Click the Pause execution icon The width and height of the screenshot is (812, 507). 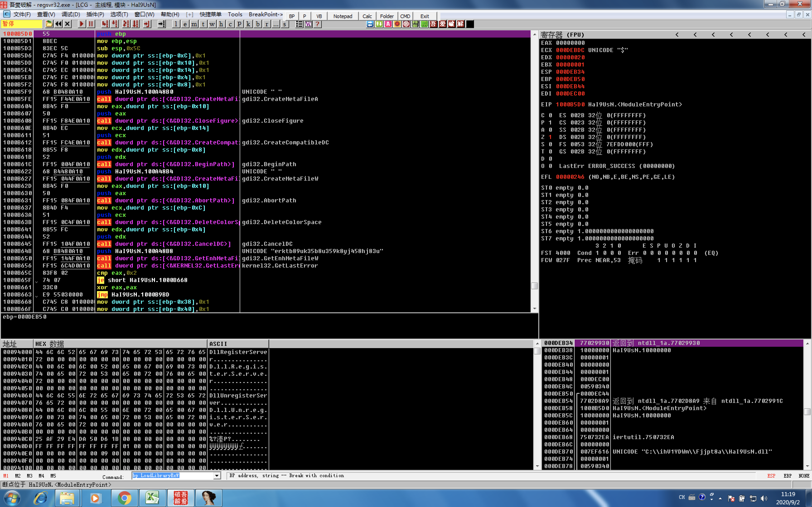[x=91, y=24]
